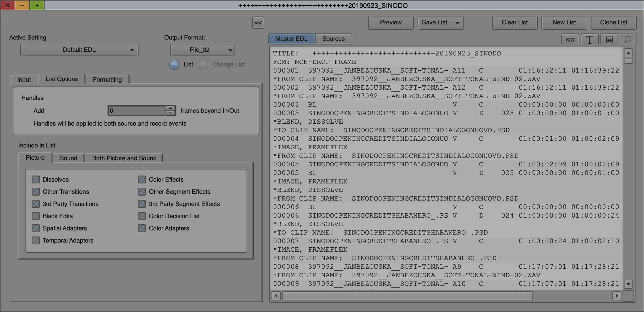
Task: Click scroll down arrow of EDL text
Action: click(628, 284)
